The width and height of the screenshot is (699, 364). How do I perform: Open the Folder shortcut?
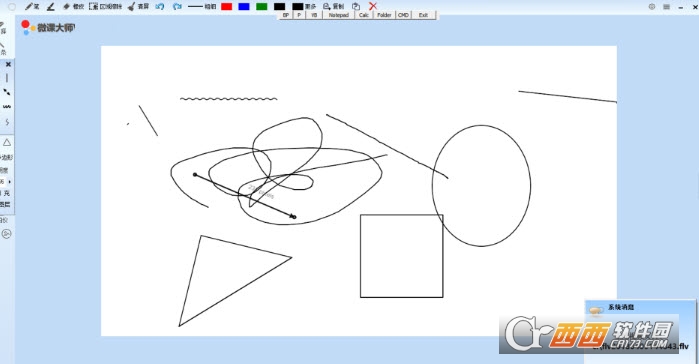(x=384, y=15)
